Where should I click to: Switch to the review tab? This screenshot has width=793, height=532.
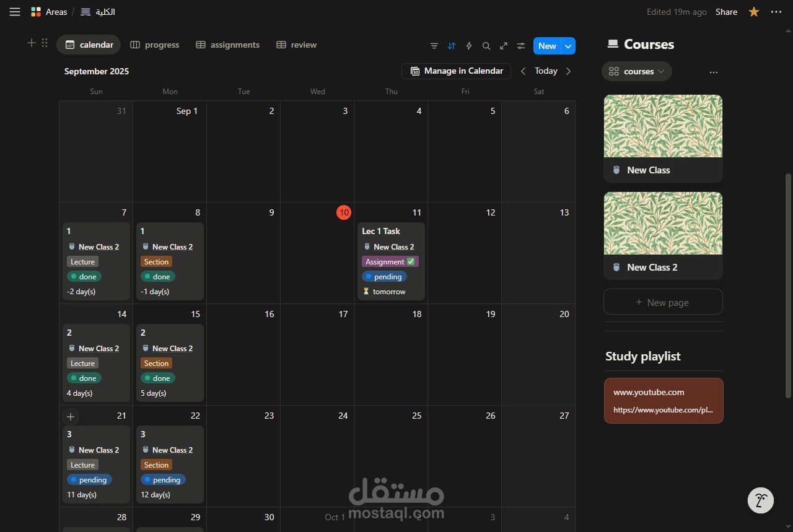297,45
